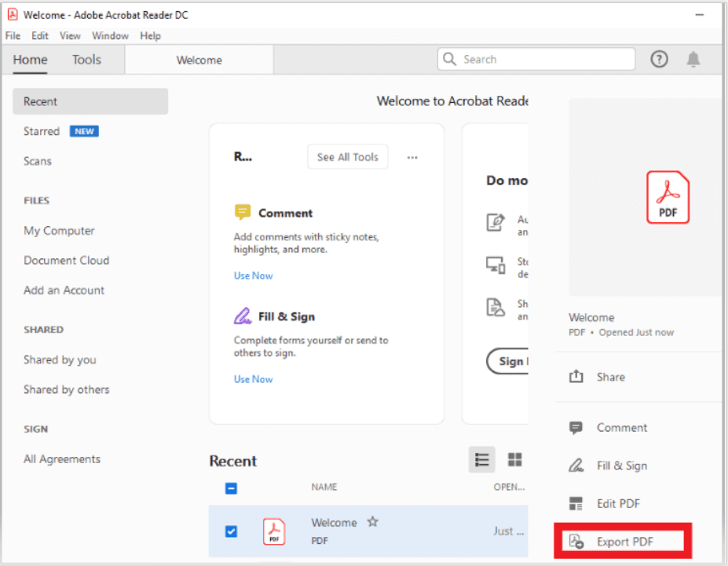728x566 pixels.
Task: Switch Recent files to grid view
Action: coord(514,459)
